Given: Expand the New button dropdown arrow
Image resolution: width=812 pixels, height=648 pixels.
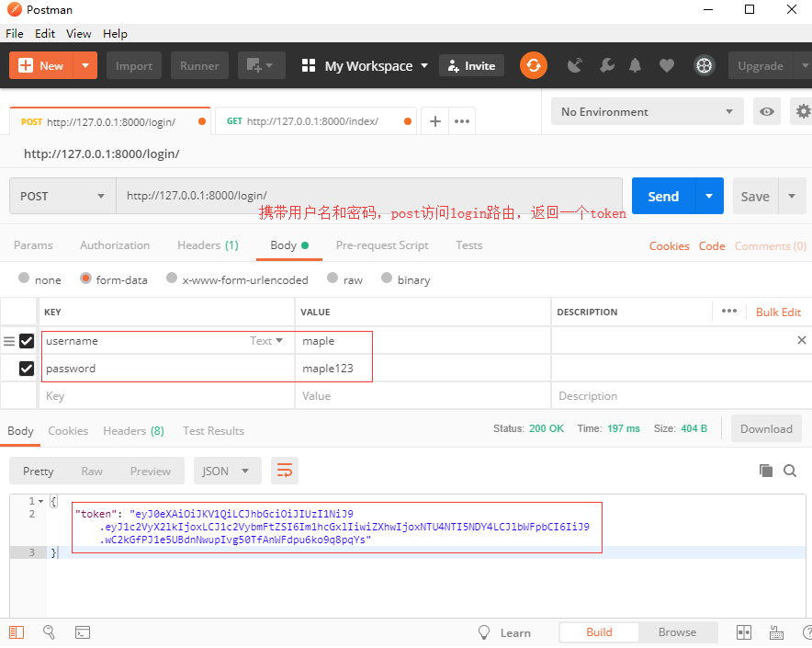Looking at the screenshot, I should point(85,66).
